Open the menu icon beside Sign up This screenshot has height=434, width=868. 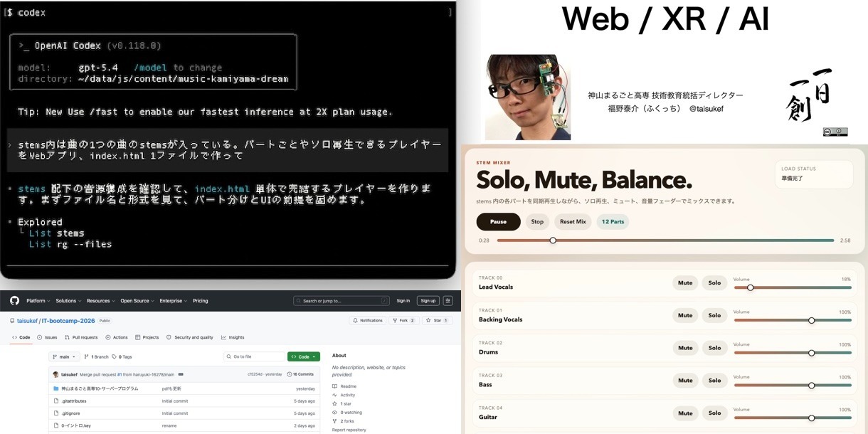coord(448,301)
